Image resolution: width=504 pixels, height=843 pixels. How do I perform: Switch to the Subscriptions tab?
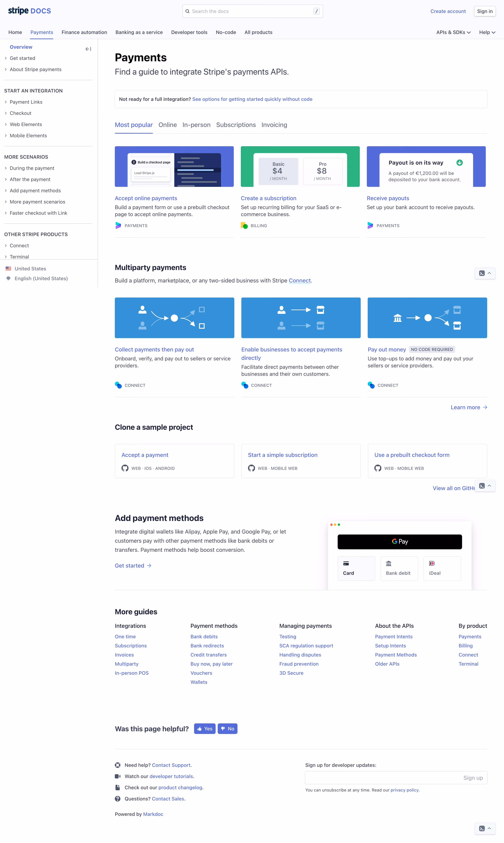tap(236, 125)
